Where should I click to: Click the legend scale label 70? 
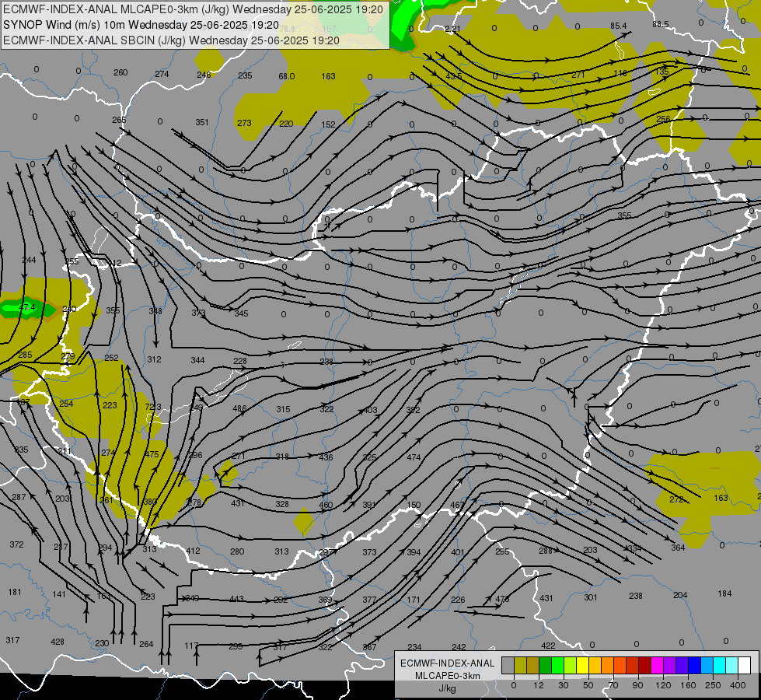click(x=613, y=685)
